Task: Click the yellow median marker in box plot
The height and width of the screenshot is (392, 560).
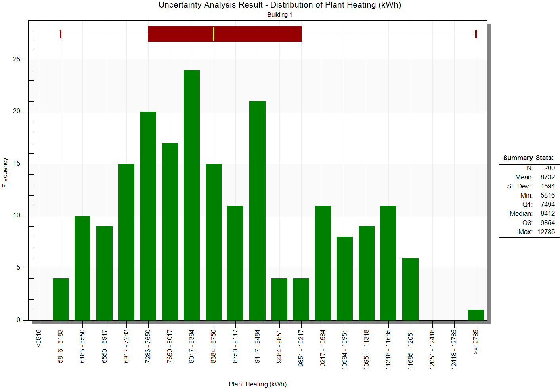Action: click(214, 34)
